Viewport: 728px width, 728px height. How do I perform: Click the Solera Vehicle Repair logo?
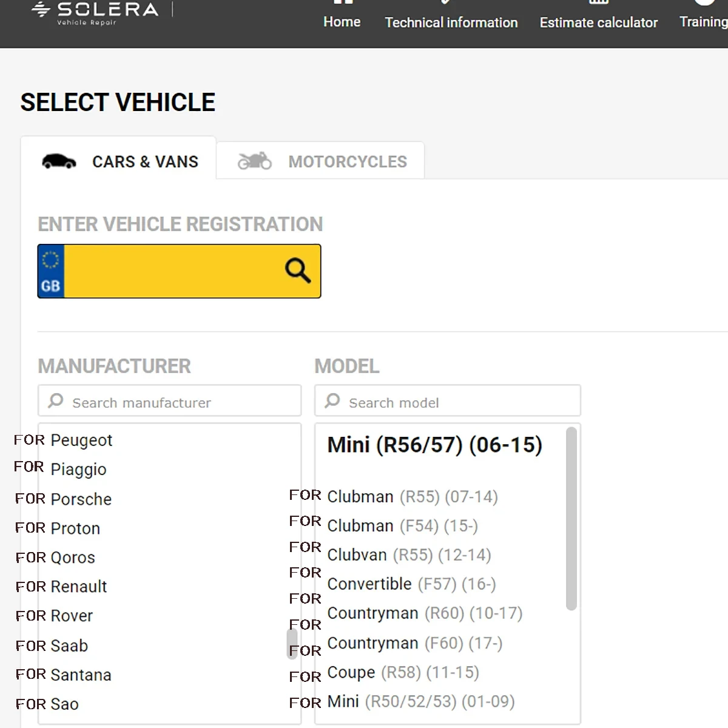(95, 13)
